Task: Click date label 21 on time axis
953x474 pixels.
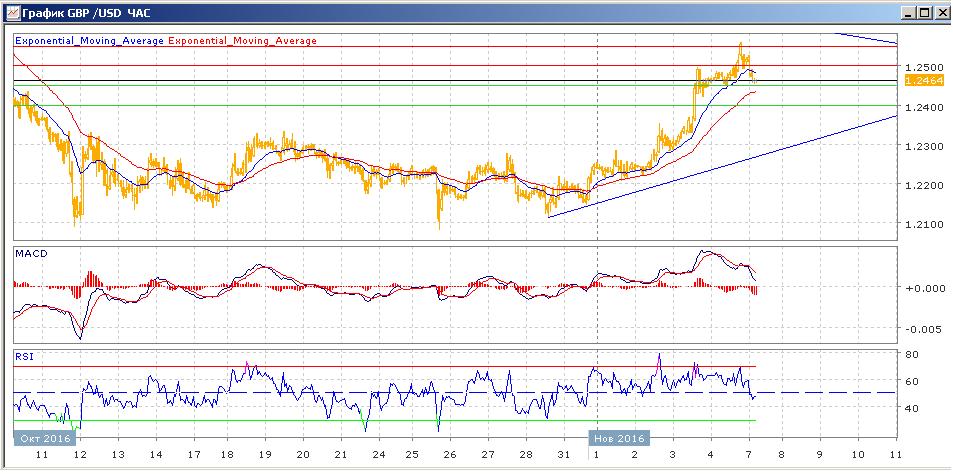Action: pos(341,455)
